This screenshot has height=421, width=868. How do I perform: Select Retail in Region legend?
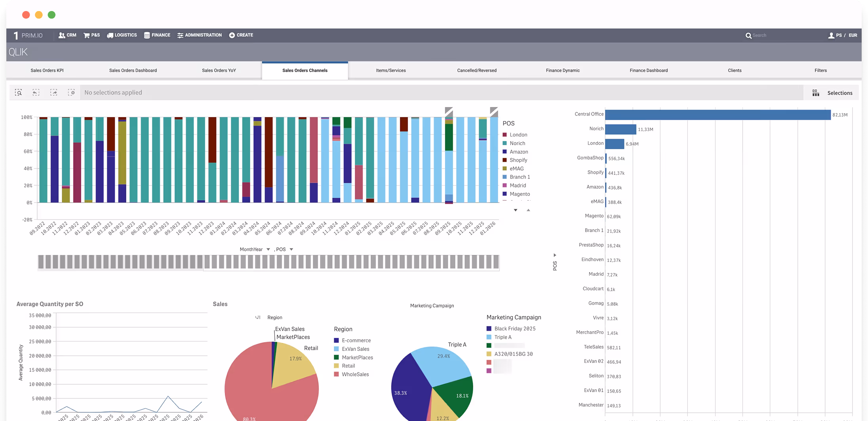[345, 366]
